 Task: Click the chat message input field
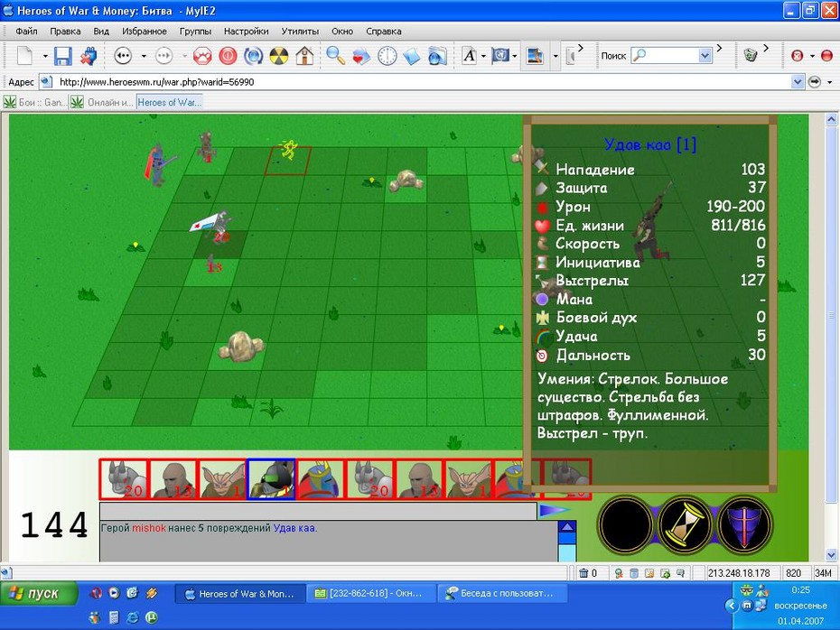318,511
